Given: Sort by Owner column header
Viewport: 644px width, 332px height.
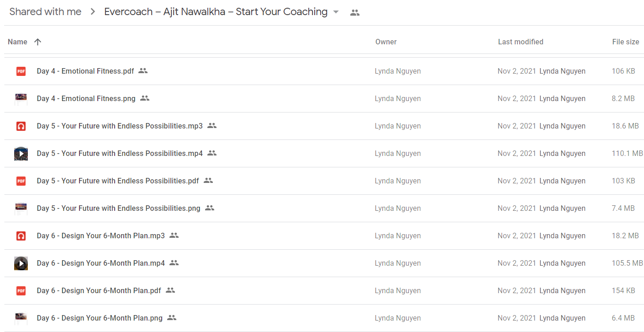Looking at the screenshot, I should (386, 42).
